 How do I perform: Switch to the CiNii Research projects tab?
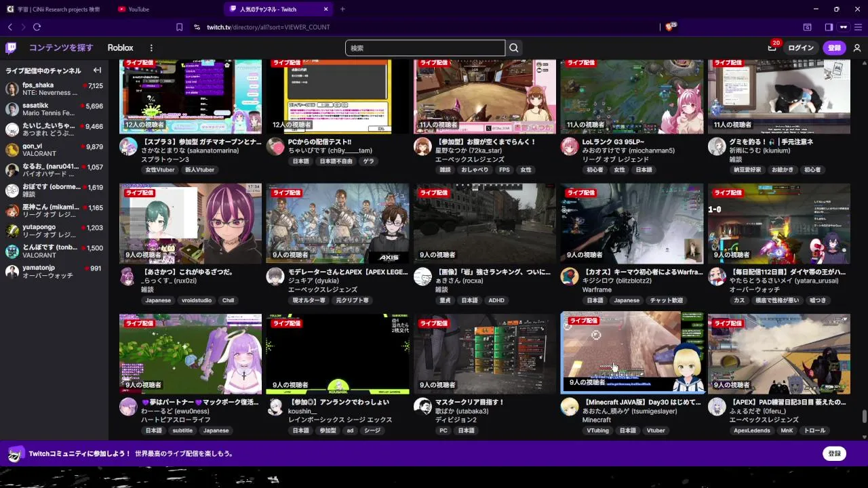click(x=54, y=9)
